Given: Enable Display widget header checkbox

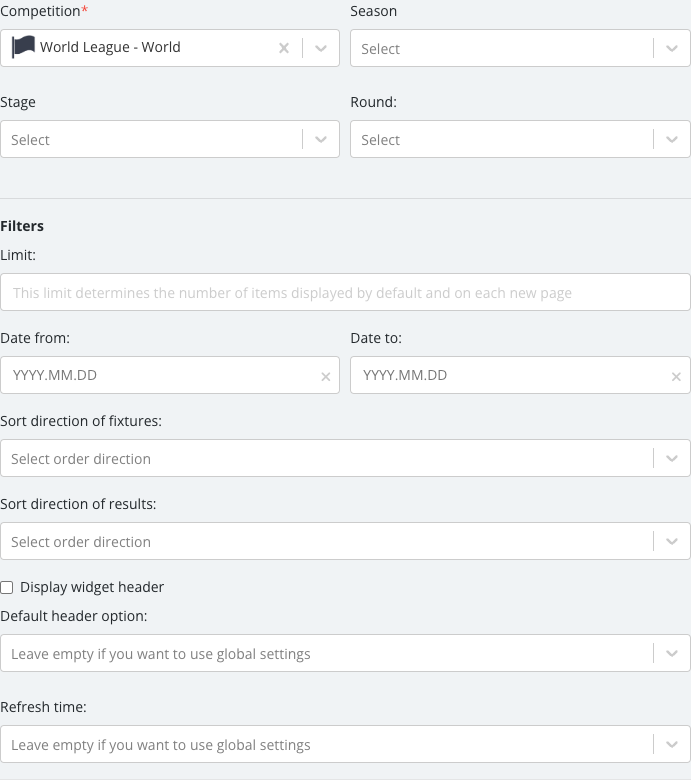Looking at the screenshot, I should pyautogui.click(x=7, y=587).
